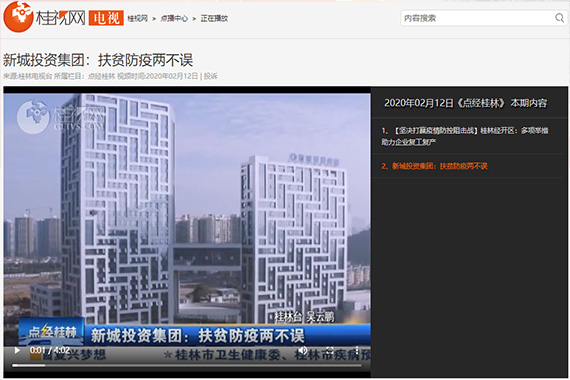The width and height of the screenshot is (570, 380).
Task: Click the 电视 orange badge
Action: [x=106, y=18]
